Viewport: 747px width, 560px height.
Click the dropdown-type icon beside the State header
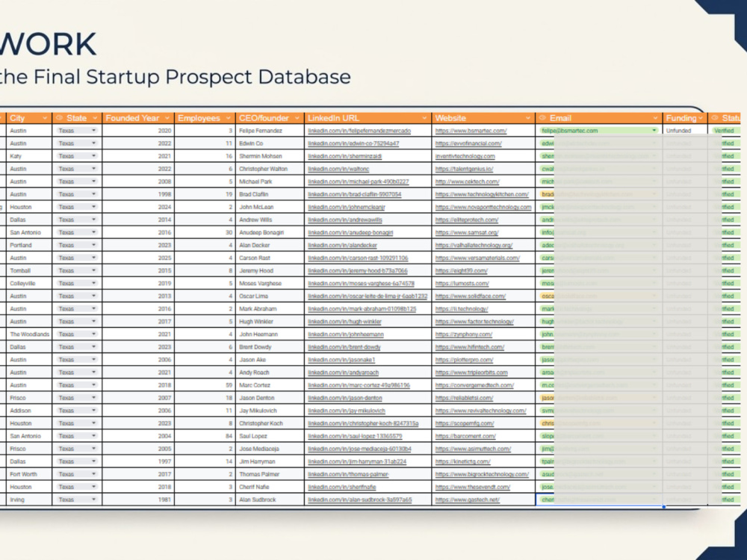[x=60, y=118]
